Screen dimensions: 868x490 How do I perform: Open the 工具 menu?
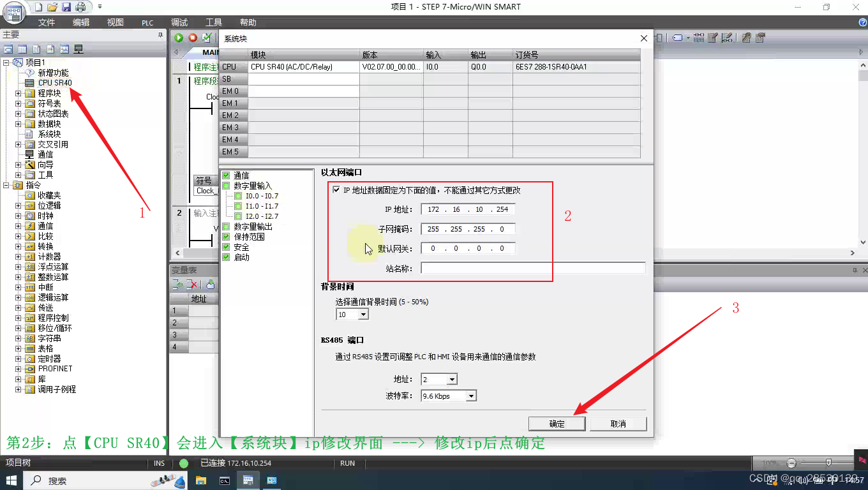[x=214, y=22]
